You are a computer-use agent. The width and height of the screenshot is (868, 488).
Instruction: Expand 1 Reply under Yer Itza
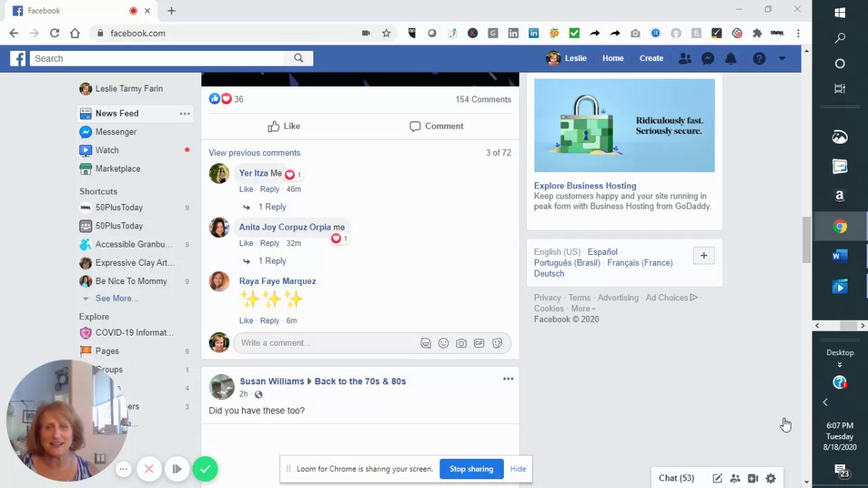click(x=272, y=207)
